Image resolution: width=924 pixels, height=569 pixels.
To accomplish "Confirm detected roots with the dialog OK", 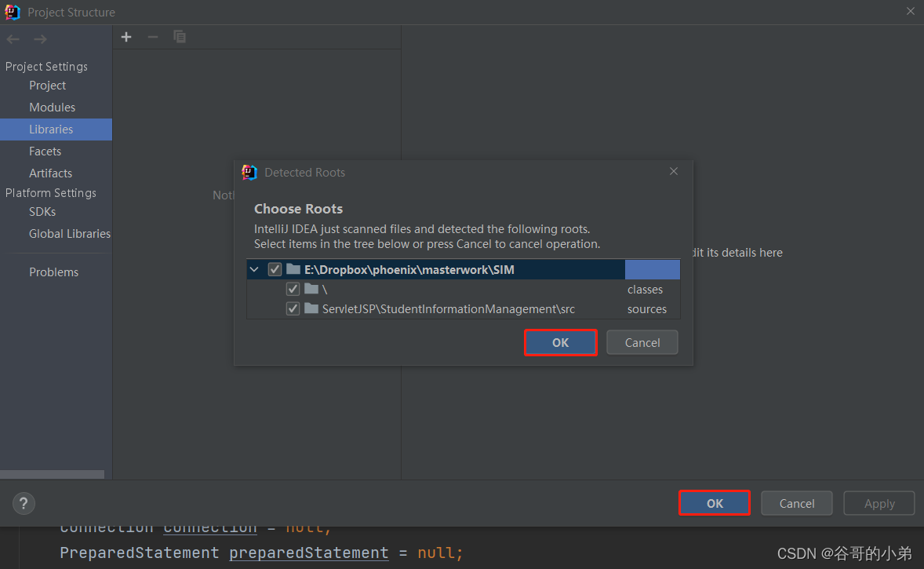I will (560, 343).
